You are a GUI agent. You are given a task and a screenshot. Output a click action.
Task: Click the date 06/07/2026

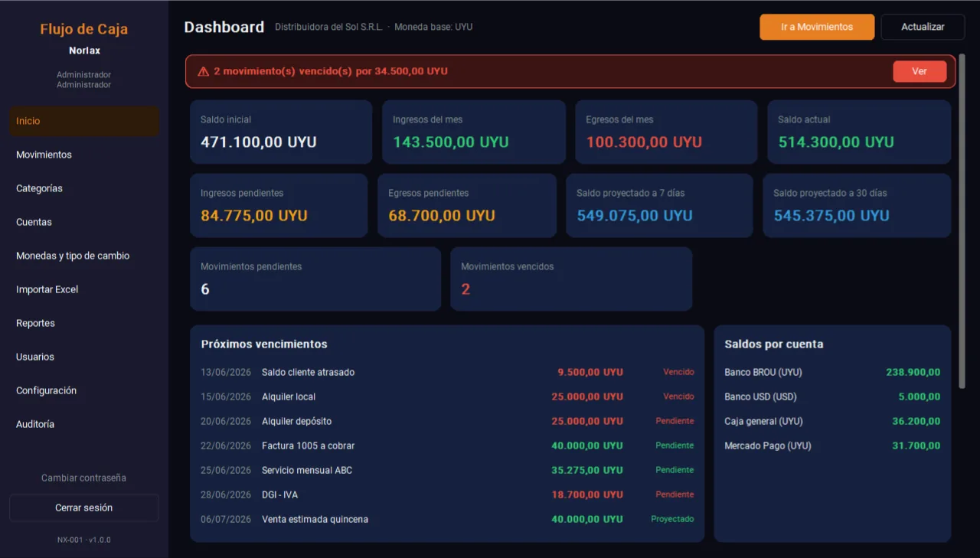pyautogui.click(x=226, y=519)
